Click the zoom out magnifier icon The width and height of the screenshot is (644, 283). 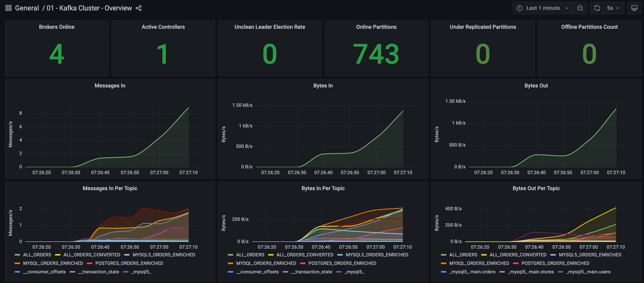pos(580,7)
